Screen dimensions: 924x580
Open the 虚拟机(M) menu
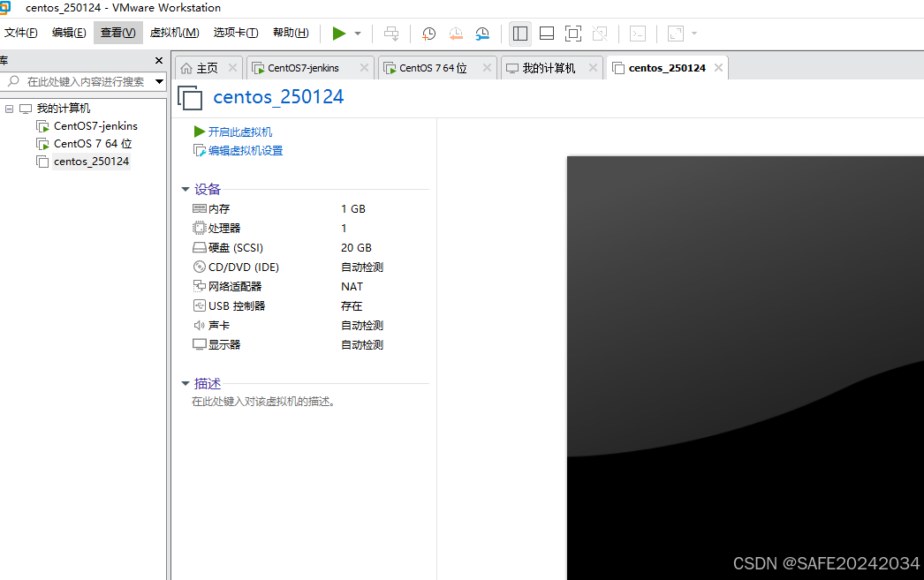[x=174, y=33]
